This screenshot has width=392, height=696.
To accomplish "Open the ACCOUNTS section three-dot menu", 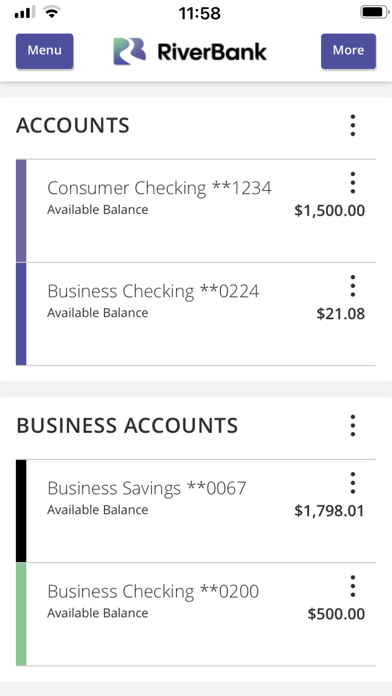I will (352, 125).
